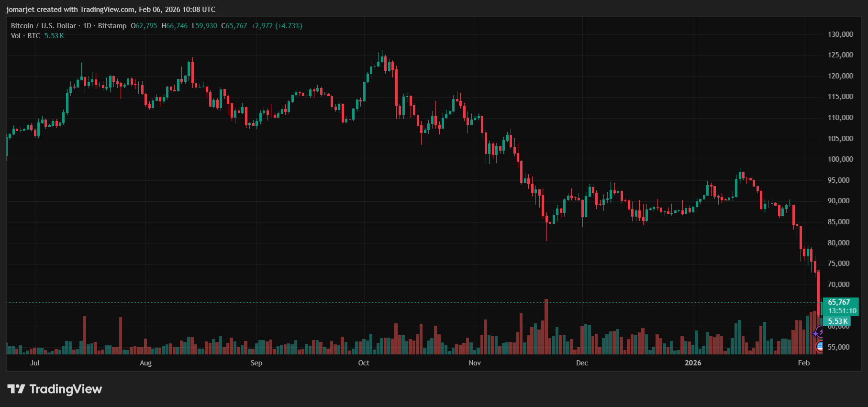
Task: Select the Oct label on the time axis
Action: click(x=364, y=363)
